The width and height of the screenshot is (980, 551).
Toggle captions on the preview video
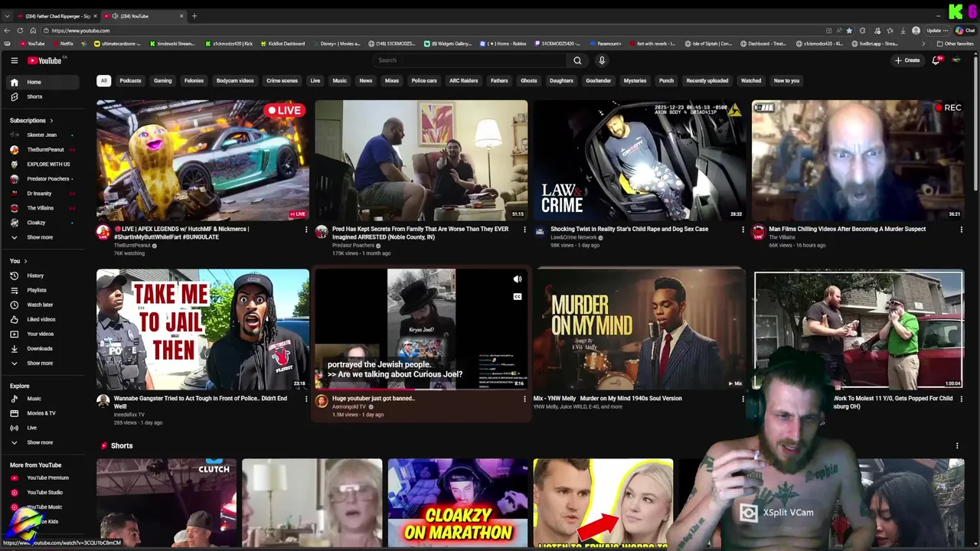click(x=518, y=296)
